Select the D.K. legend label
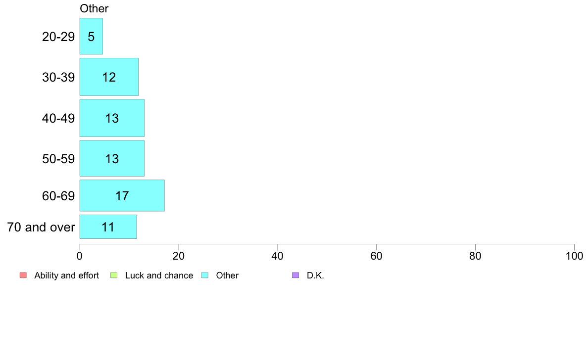This screenshot has width=588, height=364. tap(315, 275)
